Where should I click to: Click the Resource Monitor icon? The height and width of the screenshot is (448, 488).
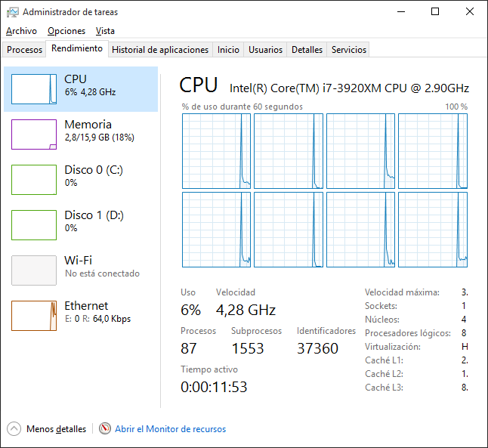point(105,429)
